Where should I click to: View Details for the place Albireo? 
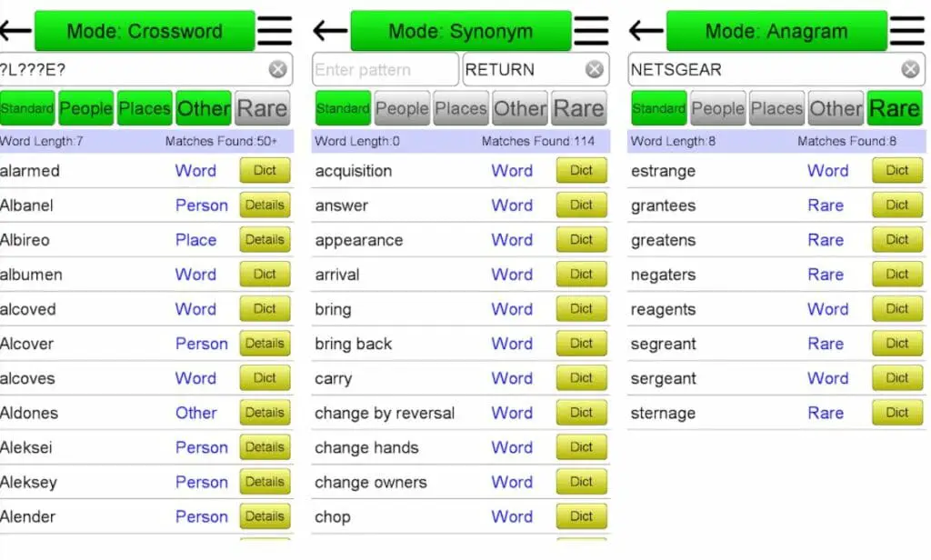coord(264,240)
